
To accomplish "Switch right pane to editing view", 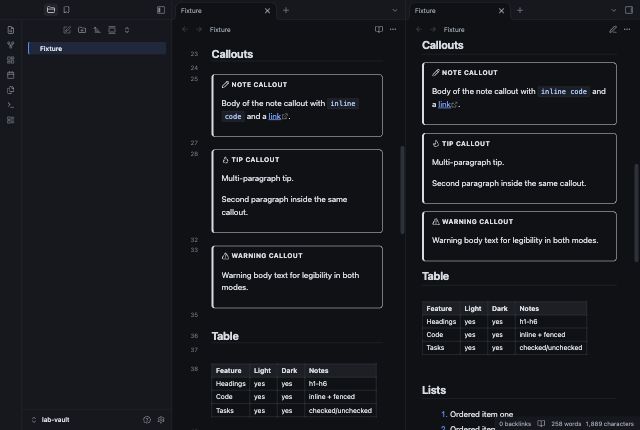I will pyautogui.click(x=613, y=29).
